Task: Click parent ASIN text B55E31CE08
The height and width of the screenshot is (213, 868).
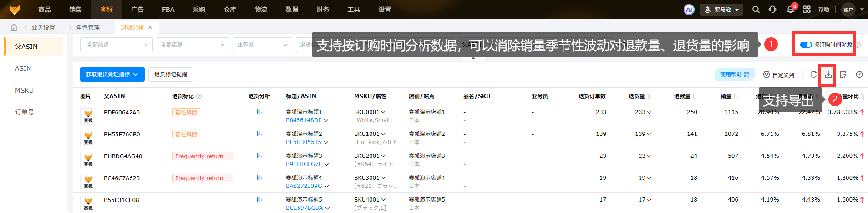Action: pos(122,200)
